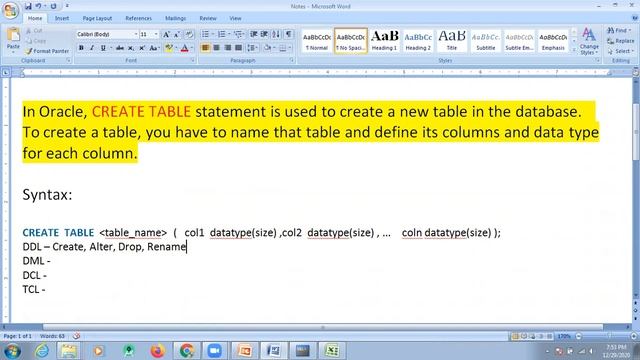The image size is (640, 360).
Task: Apply superscript formatting
Action: click(142, 48)
